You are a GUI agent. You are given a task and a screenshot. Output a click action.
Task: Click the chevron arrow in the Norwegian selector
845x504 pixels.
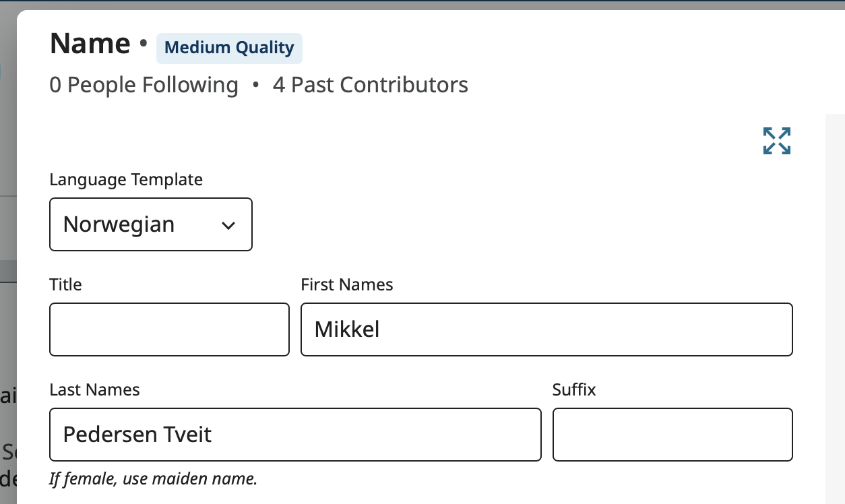point(228,226)
